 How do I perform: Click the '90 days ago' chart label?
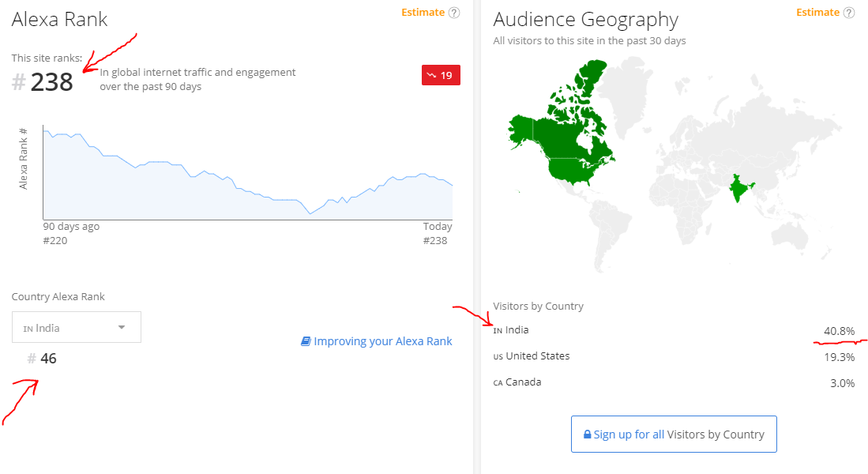(71, 226)
